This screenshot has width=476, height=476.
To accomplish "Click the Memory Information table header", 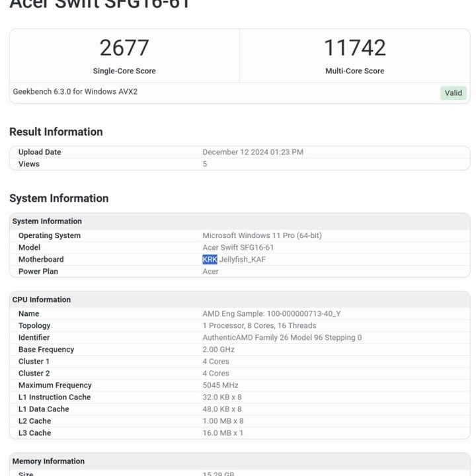I will tap(240, 461).
